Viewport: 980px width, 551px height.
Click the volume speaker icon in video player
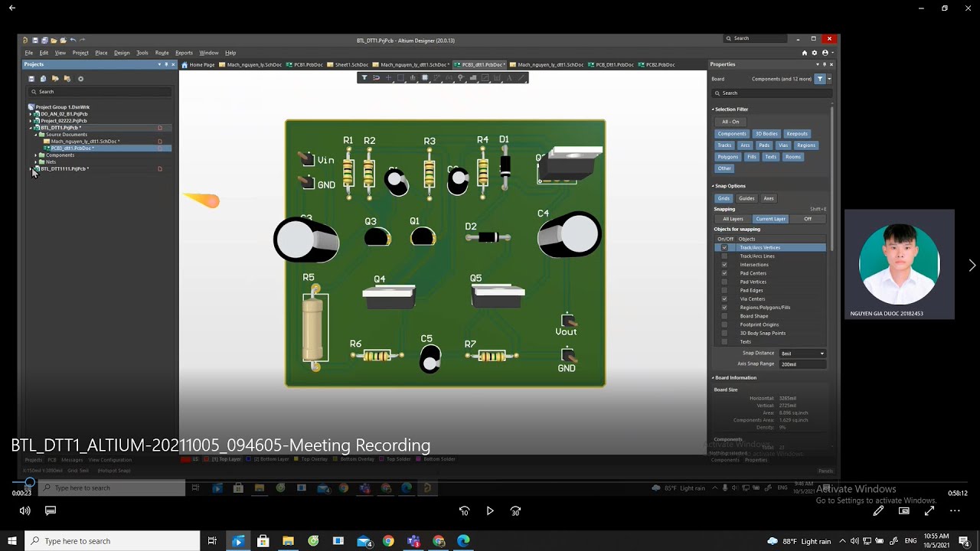coord(24,510)
